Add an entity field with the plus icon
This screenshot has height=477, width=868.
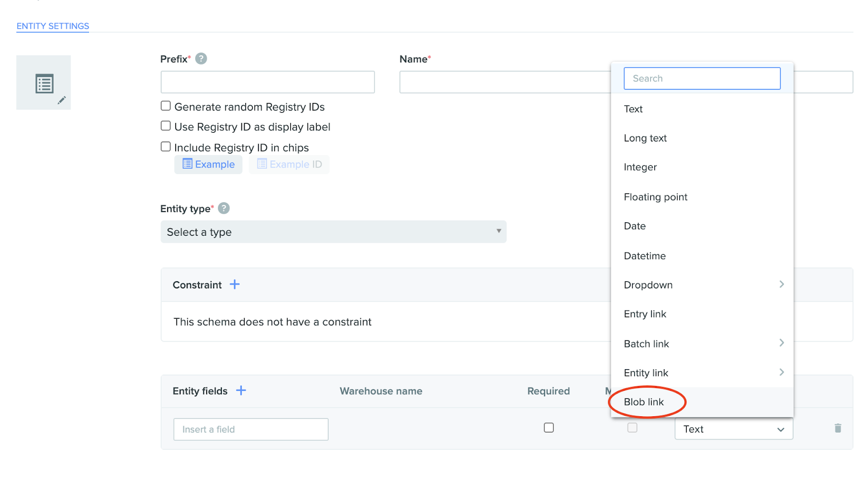pos(241,390)
